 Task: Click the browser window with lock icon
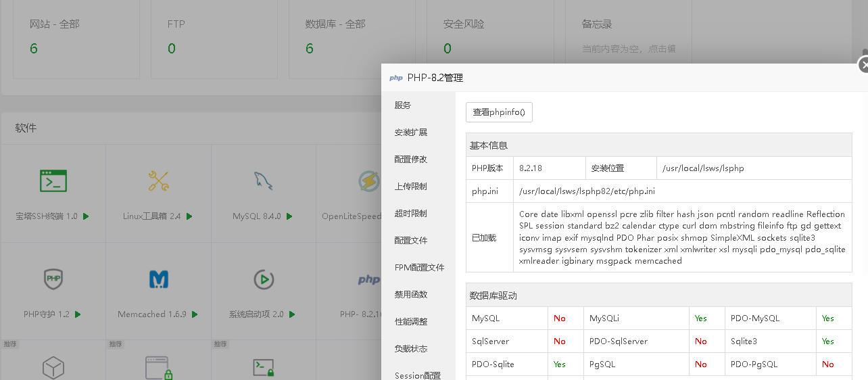[x=160, y=368]
